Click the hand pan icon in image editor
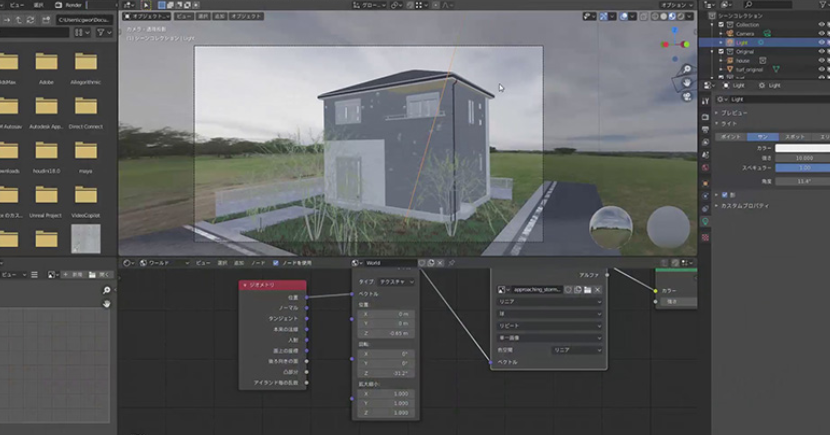Viewport: 830px width, 435px height. (x=106, y=303)
